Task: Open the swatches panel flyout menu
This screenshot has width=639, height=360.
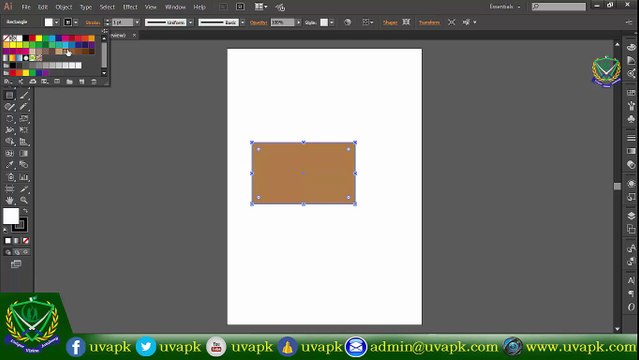Action: click(105, 31)
